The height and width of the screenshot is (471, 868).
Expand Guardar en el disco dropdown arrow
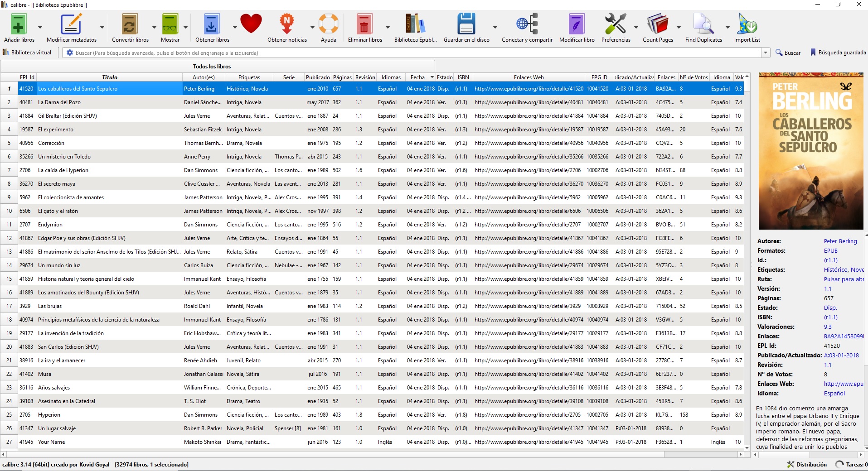tap(495, 27)
